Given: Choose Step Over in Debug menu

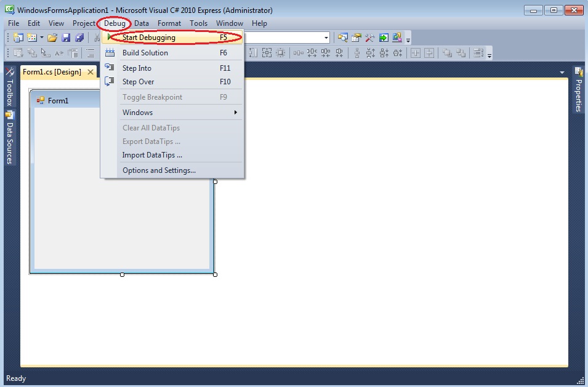Looking at the screenshot, I should (172, 82).
